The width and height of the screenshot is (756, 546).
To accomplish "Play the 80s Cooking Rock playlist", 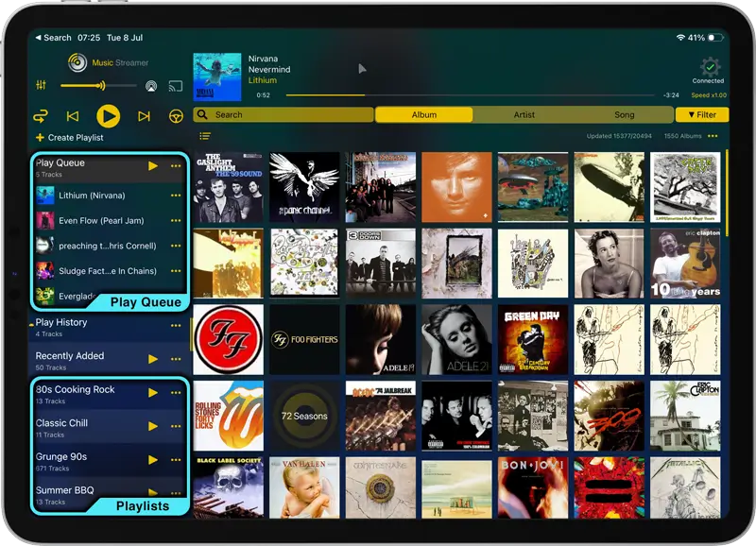I will point(153,393).
